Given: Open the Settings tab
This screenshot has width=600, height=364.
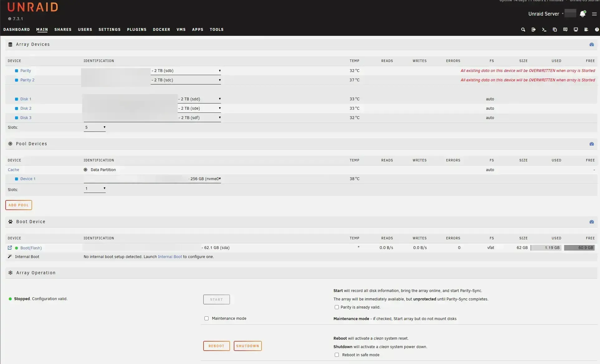Looking at the screenshot, I should [x=109, y=30].
